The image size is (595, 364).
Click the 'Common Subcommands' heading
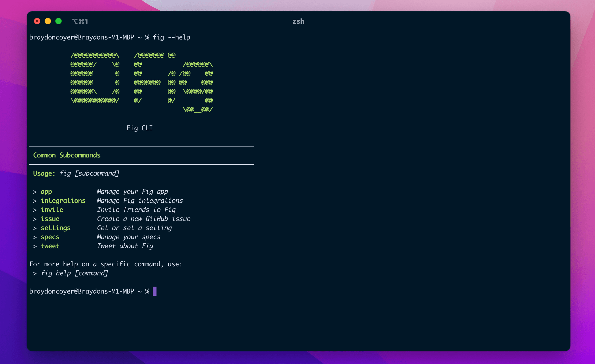[67, 155]
